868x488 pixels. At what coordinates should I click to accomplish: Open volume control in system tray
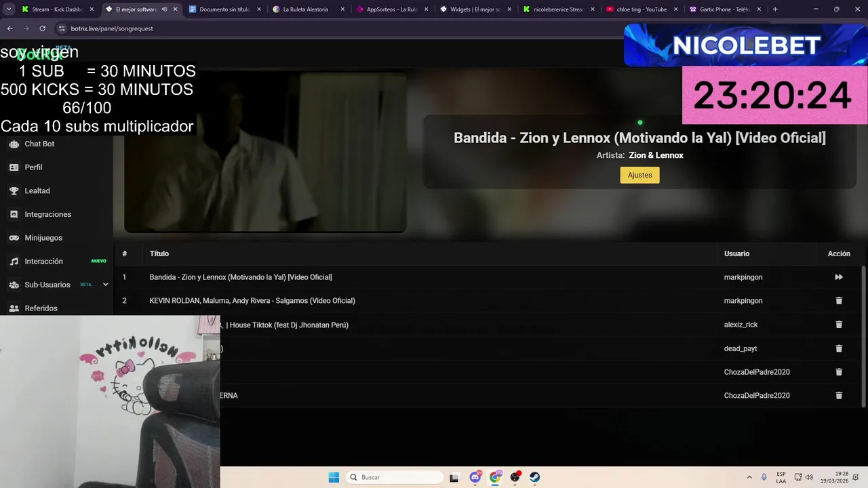click(809, 477)
